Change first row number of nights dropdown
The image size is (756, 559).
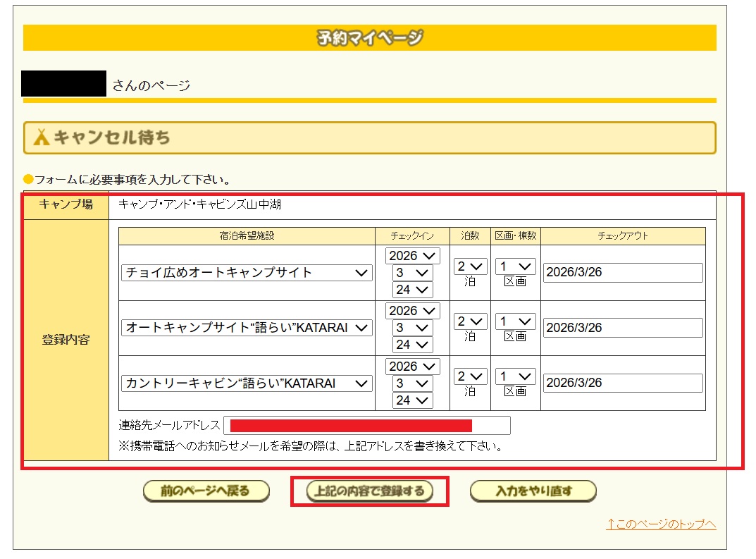tap(470, 266)
